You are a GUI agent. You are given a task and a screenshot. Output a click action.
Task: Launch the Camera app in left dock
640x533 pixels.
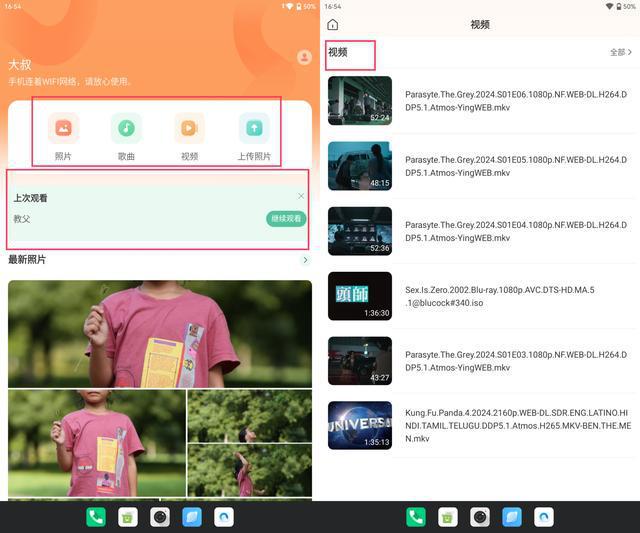point(160,517)
